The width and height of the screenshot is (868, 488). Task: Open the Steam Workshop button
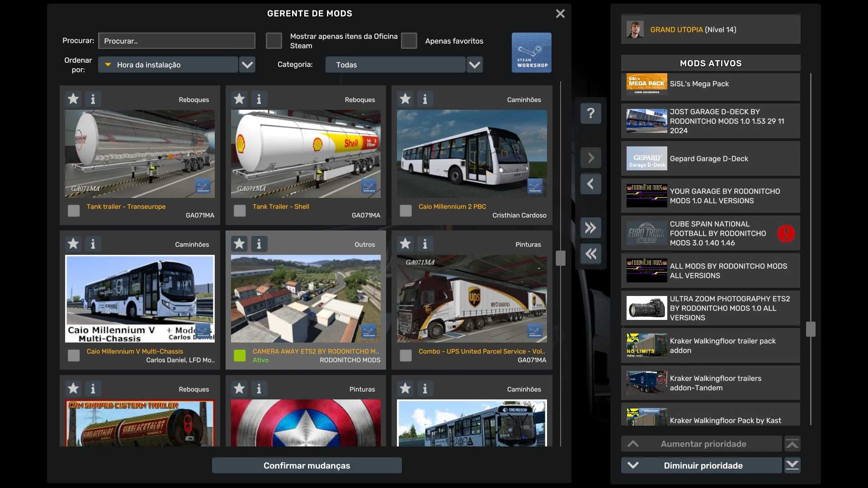(531, 52)
